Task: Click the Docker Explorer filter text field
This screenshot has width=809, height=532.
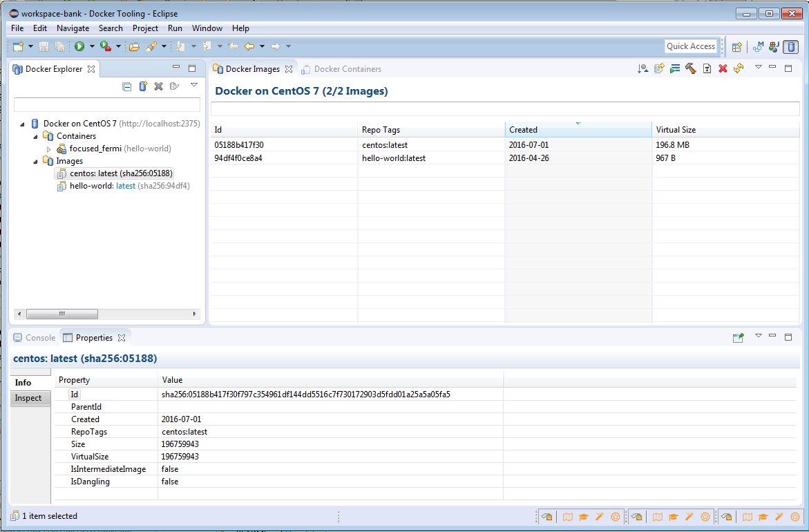Action: pos(107,105)
